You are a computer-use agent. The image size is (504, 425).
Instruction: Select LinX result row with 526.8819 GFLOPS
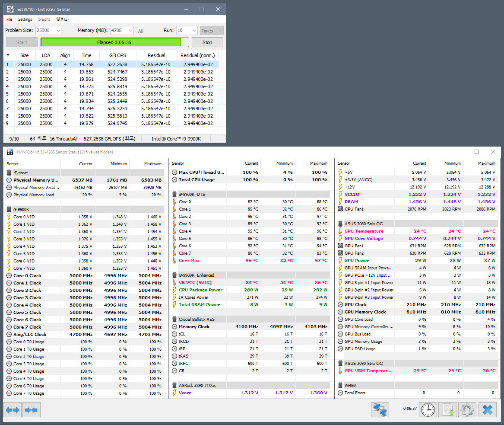point(111,86)
